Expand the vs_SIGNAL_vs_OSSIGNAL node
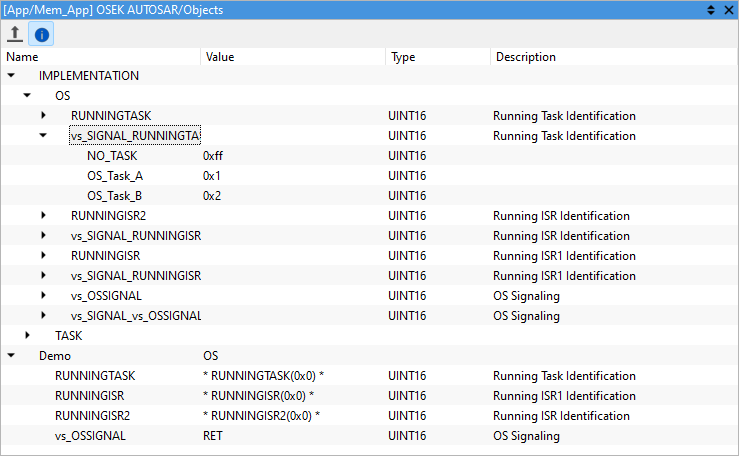The image size is (739, 456). [x=43, y=316]
